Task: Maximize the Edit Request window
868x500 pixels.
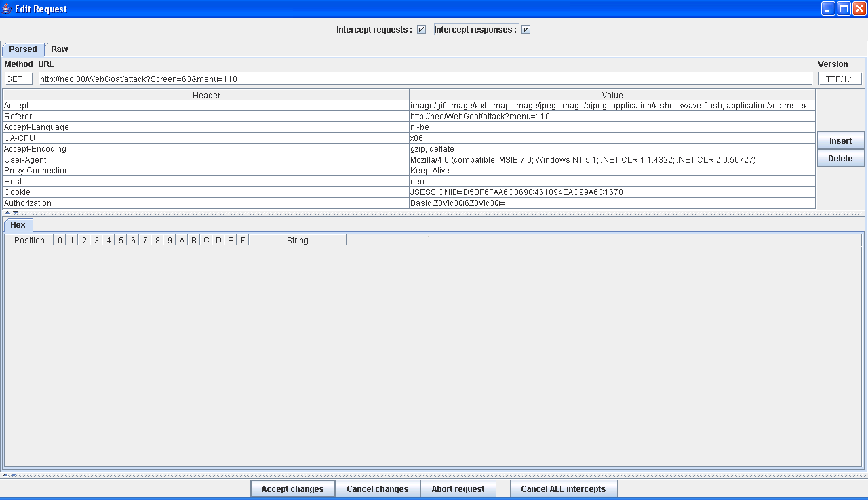Action: click(844, 9)
